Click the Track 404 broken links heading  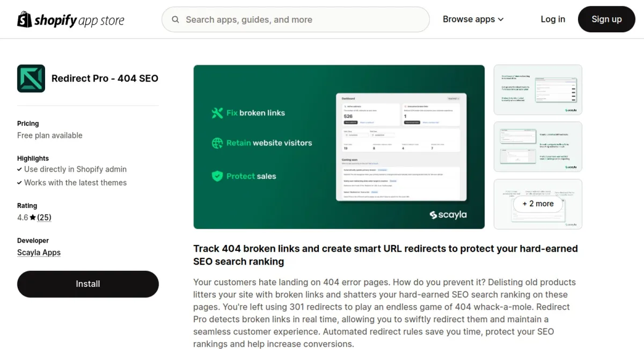[x=385, y=255]
